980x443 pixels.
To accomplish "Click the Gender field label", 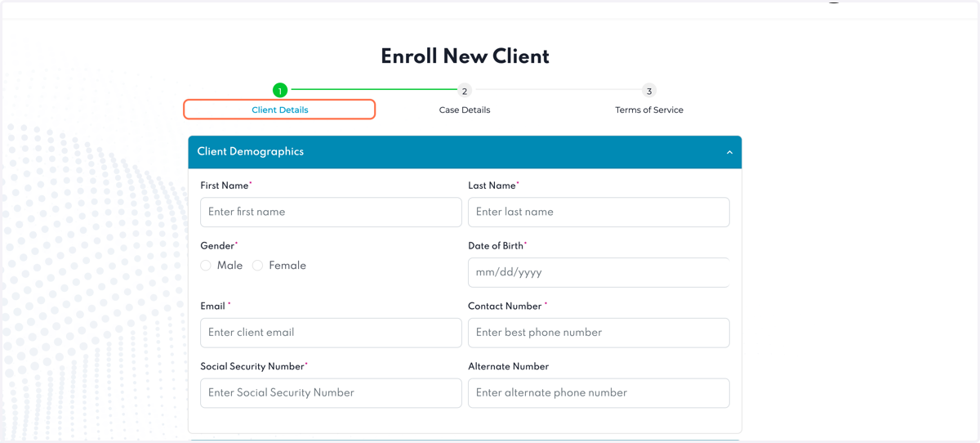I will tap(217, 246).
